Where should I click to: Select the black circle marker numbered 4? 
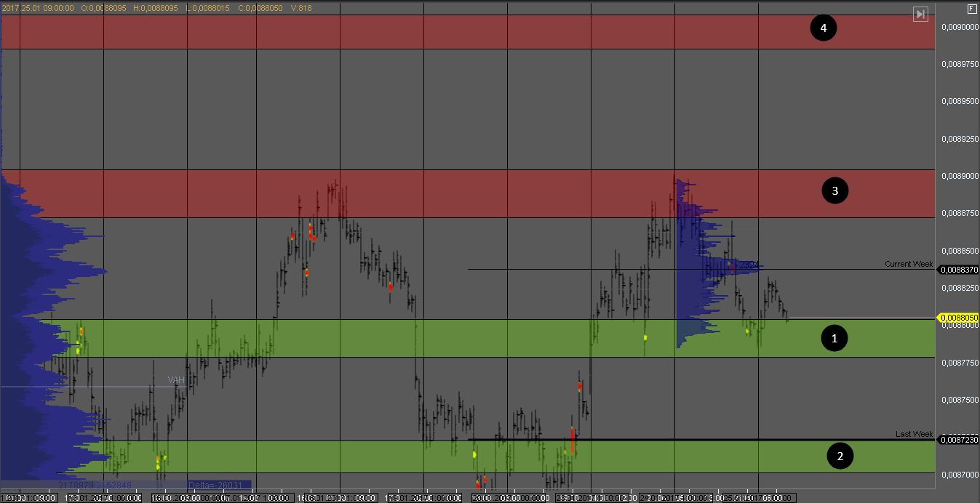coord(823,28)
